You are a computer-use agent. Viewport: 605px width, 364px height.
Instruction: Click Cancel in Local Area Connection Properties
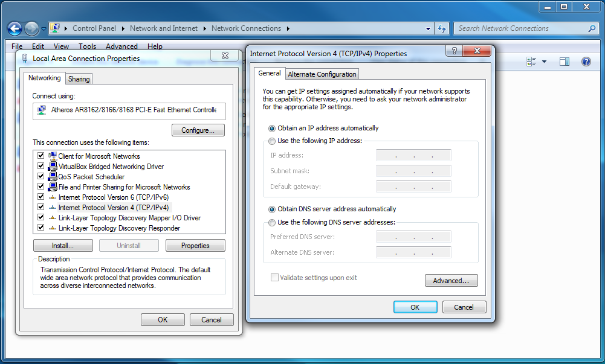212,320
